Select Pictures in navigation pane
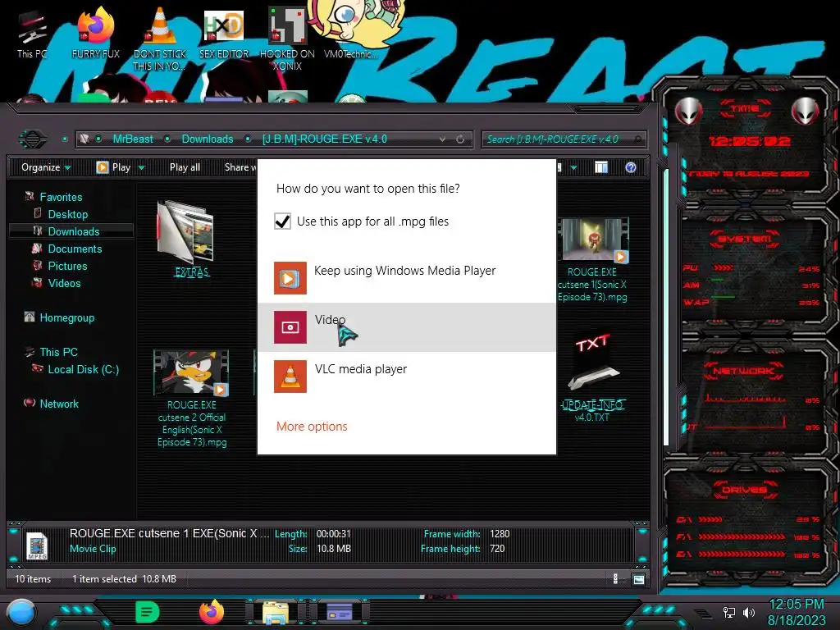The height and width of the screenshot is (630, 840). tap(67, 266)
